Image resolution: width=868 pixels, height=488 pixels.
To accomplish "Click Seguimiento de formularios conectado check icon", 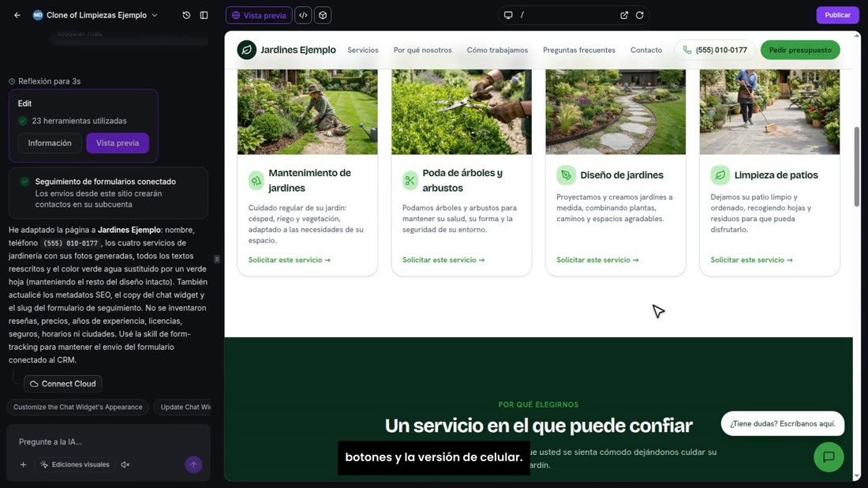I will pos(24,182).
